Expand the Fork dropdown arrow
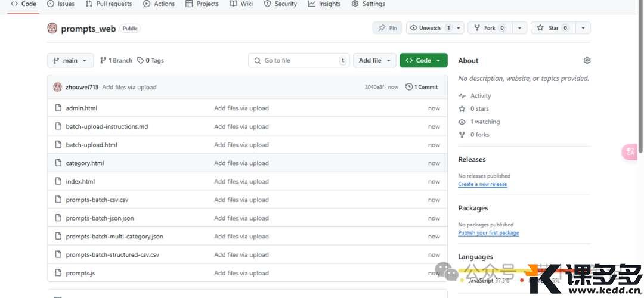 (x=519, y=28)
